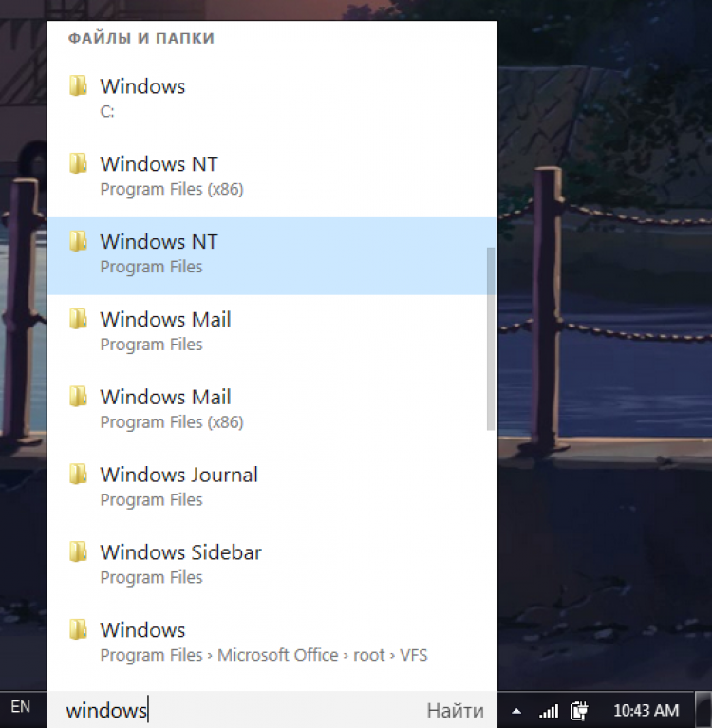Image resolution: width=712 pixels, height=728 pixels.
Task: Open the EN language indicator
Action: point(21,707)
